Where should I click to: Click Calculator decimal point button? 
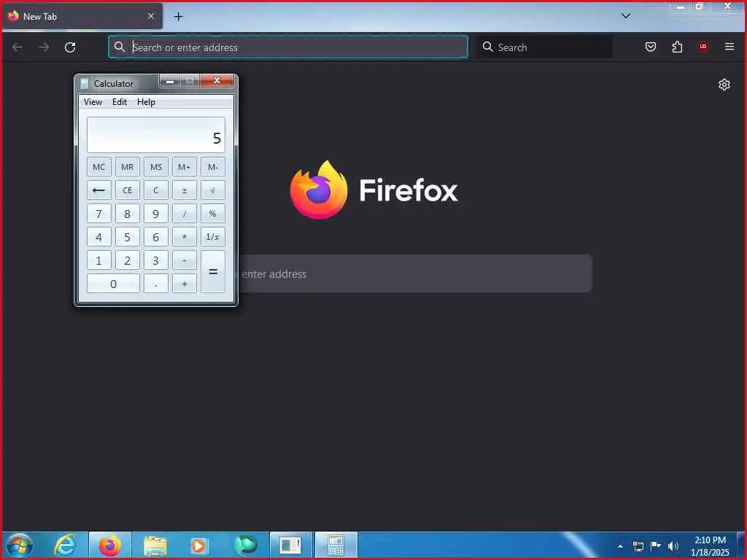pos(156,284)
